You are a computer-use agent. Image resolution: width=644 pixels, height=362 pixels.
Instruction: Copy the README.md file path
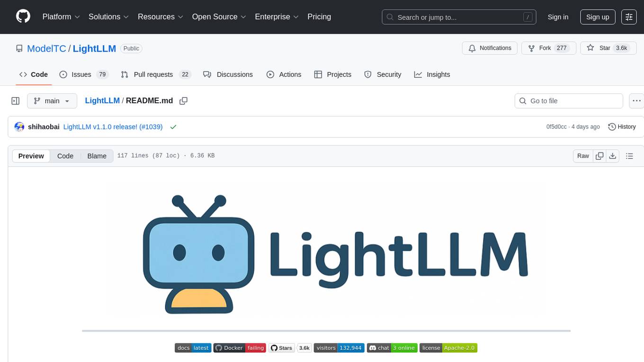184,101
